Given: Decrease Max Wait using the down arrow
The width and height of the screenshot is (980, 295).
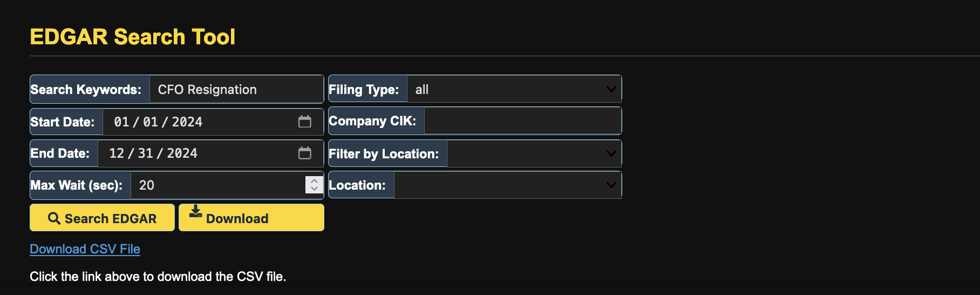Looking at the screenshot, I should 314,189.
